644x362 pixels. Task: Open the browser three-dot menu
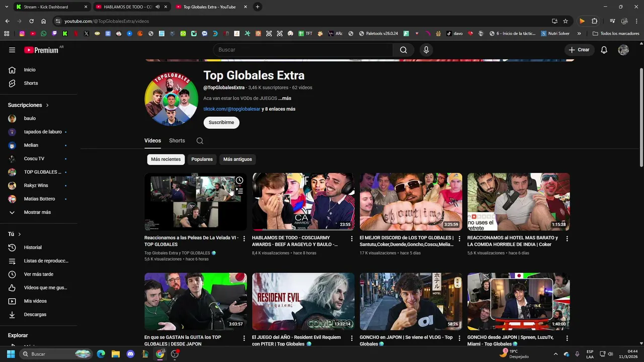tap(637, 21)
